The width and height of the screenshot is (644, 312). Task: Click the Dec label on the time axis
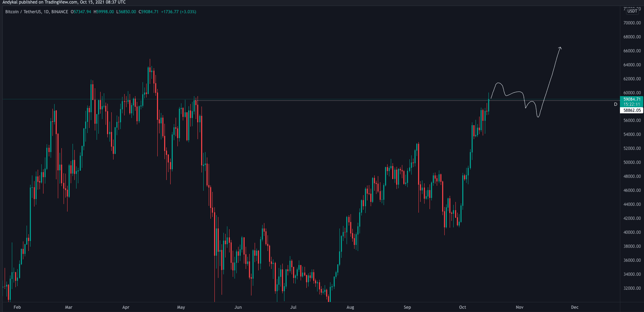(x=575, y=307)
